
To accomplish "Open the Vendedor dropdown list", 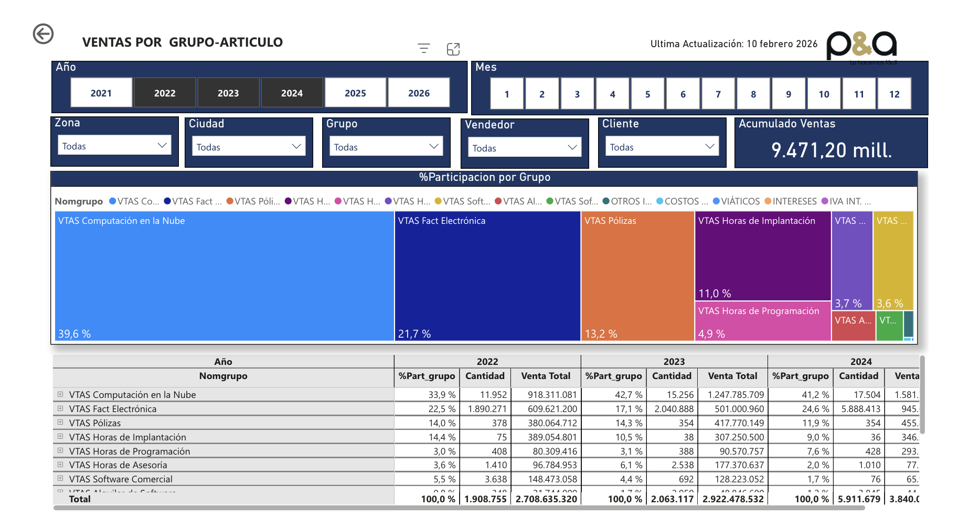I will click(x=524, y=148).
